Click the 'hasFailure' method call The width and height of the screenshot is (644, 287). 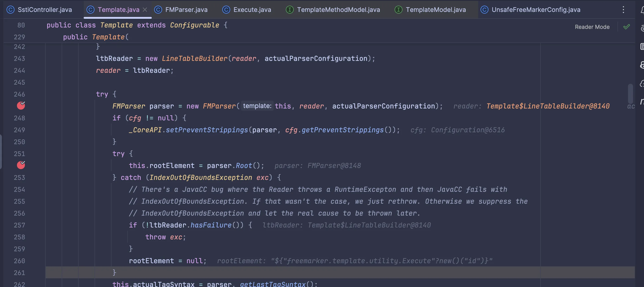point(211,225)
